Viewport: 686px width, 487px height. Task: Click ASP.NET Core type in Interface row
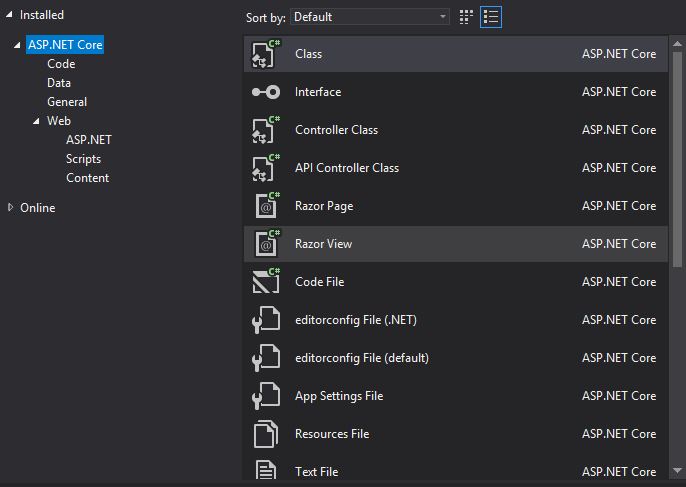coord(619,92)
